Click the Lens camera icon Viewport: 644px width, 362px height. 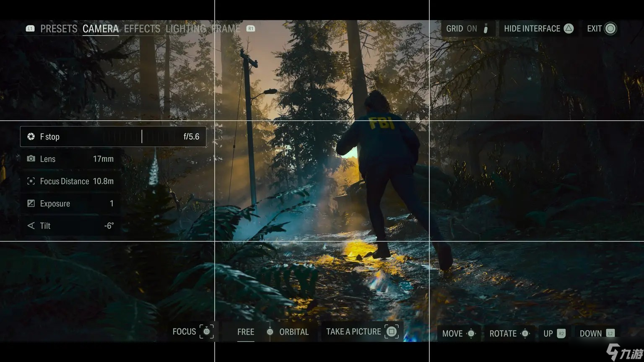point(31,159)
